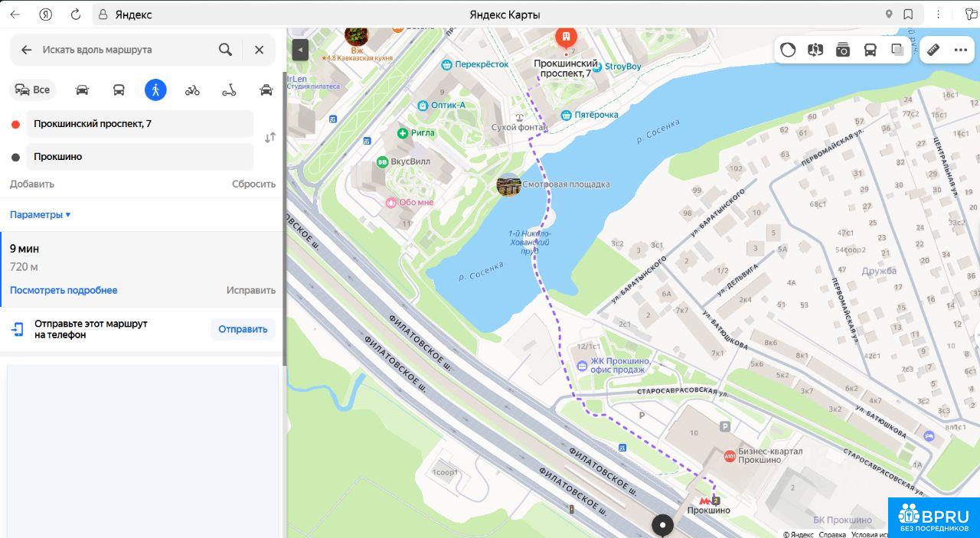Switch route mode to public transport bus
980x538 pixels.
pos(119,90)
